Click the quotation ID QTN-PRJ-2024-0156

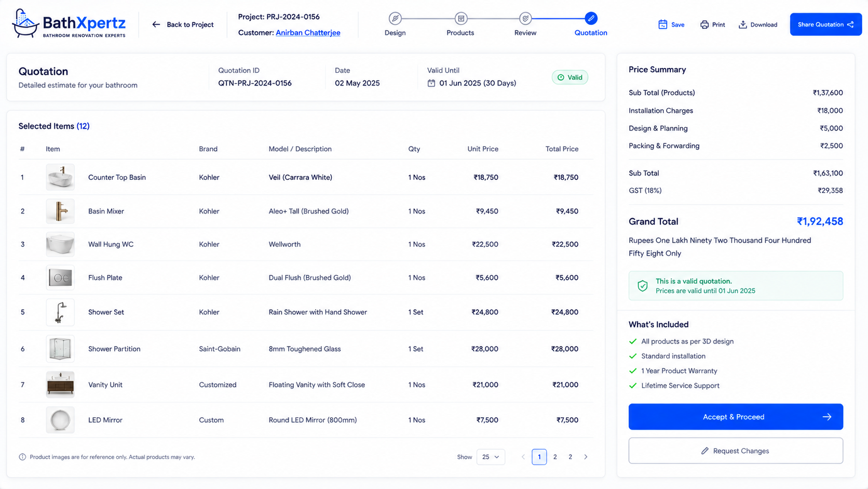(255, 83)
